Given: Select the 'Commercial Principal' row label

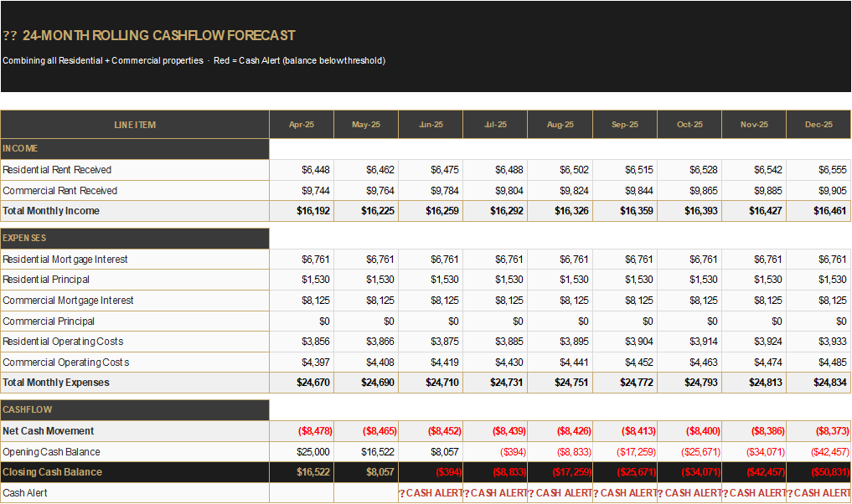Looking at the screenshot, I should click(x=135, y=321).
